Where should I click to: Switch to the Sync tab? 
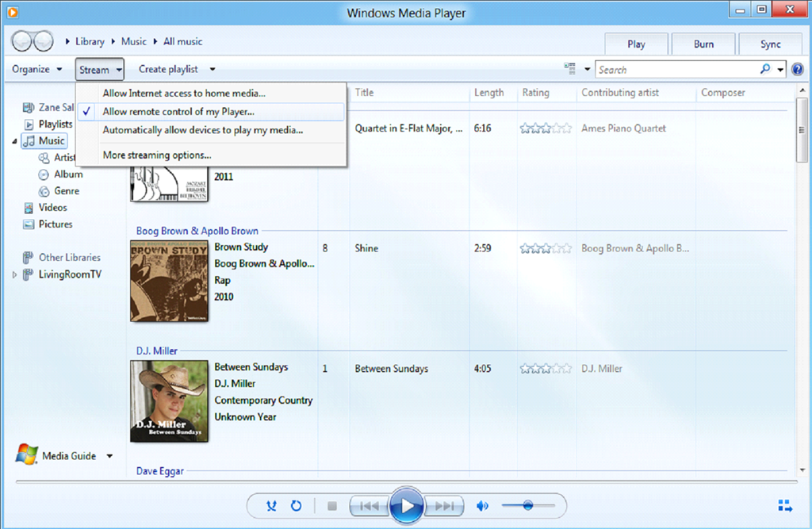point(770,44)
